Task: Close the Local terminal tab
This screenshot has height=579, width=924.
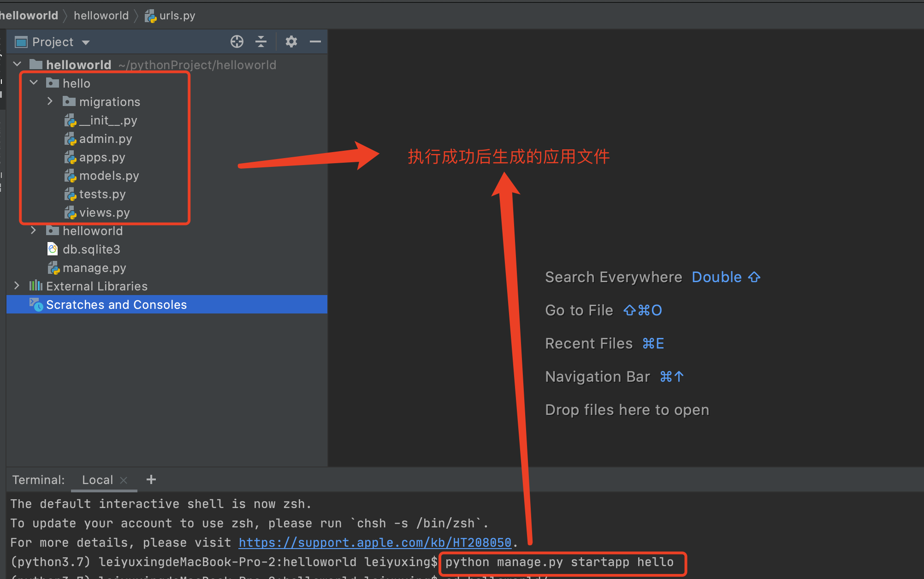Action: (124, 480)
